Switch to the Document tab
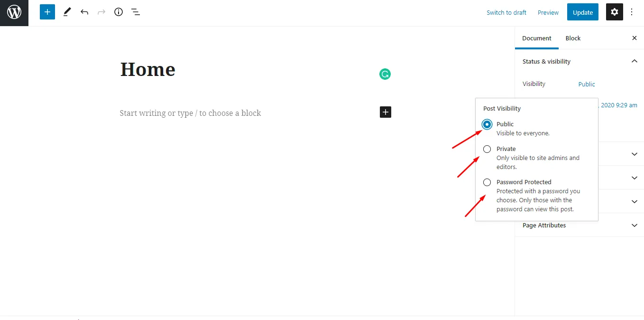 pyautogui.click(x=537, y=38)
